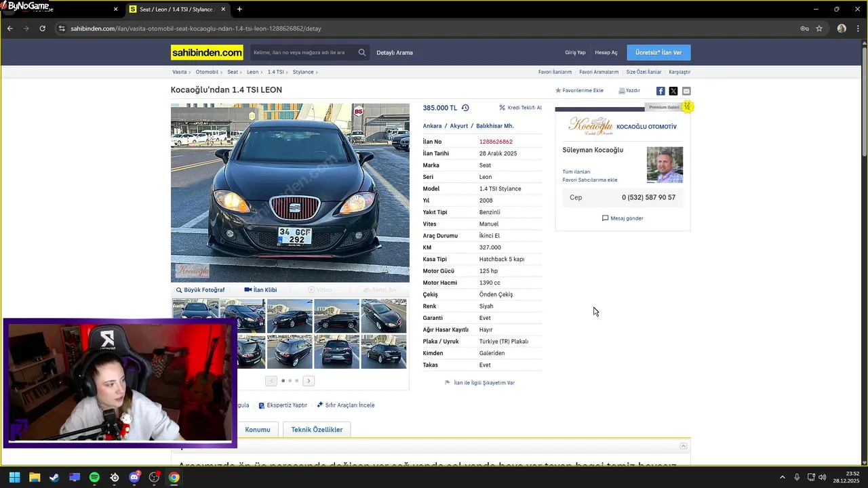Click the Yazdır printer icon
This screenshot has width=868, height=488.
(622, 91)
